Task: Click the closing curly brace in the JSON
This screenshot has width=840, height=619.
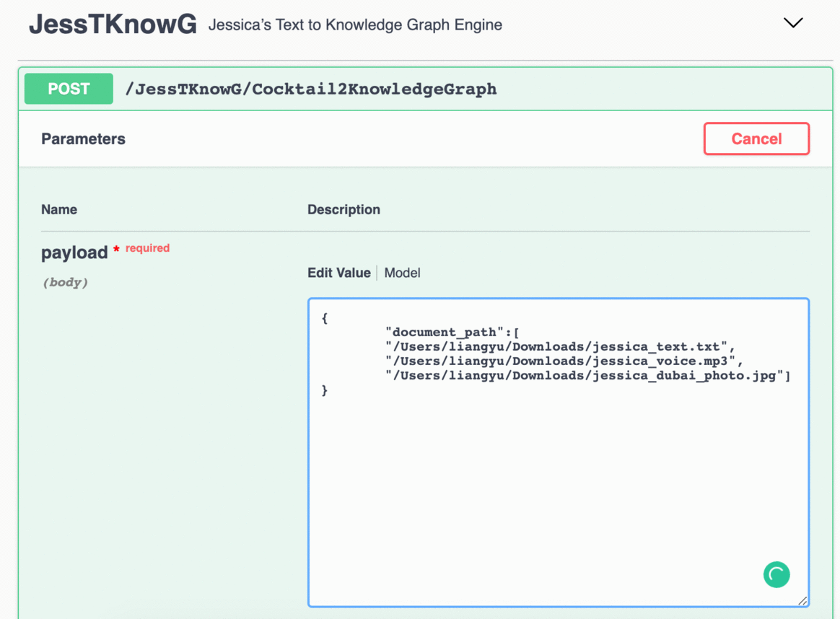Action: 324,390
